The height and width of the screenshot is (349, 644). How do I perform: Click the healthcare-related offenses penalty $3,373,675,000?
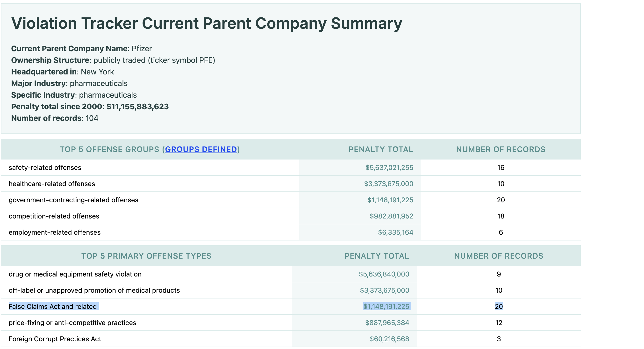pos(388,184)
